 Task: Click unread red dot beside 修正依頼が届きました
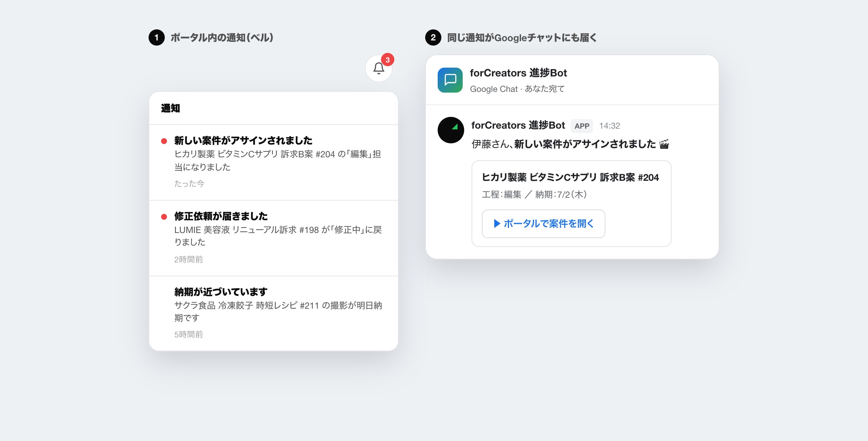tap(164, 217)
